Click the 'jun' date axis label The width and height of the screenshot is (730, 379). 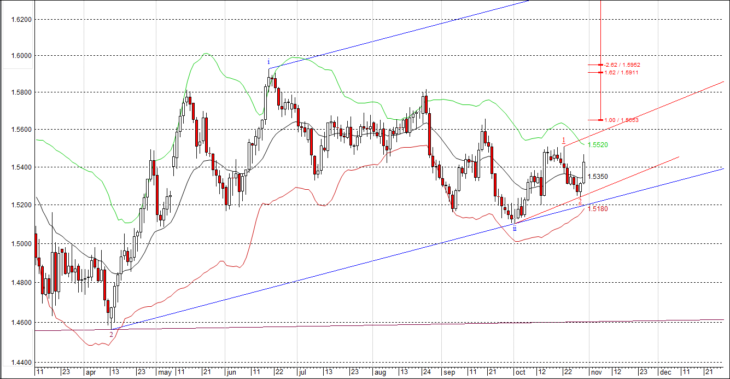click(x=231, y=372)
